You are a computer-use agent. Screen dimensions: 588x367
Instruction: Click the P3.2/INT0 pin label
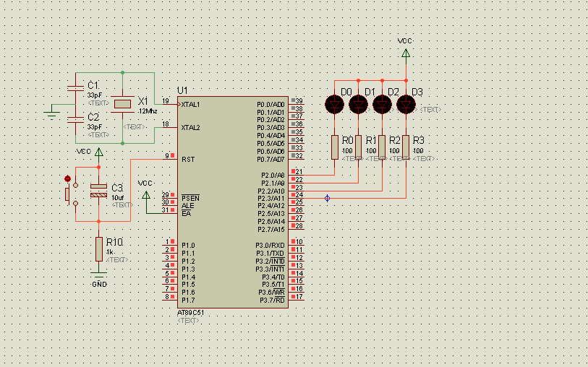pyautogui.click(x=270, y=261)
